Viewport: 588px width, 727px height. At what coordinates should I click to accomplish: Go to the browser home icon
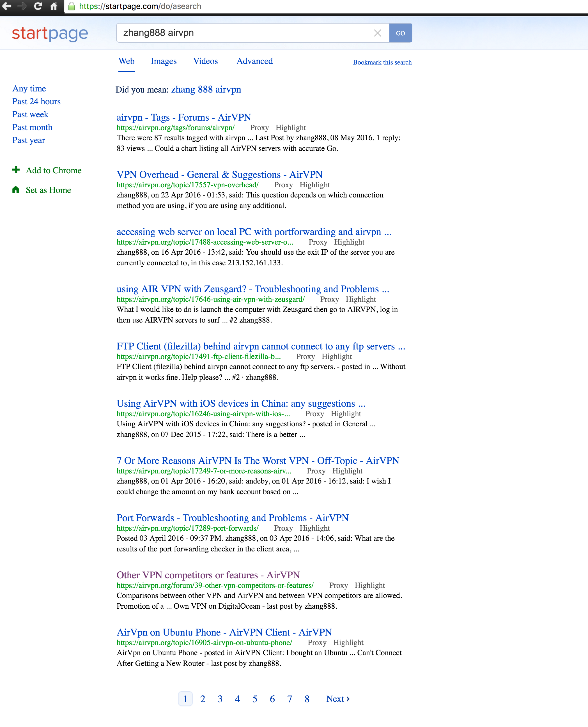click(x=54, y=6)
